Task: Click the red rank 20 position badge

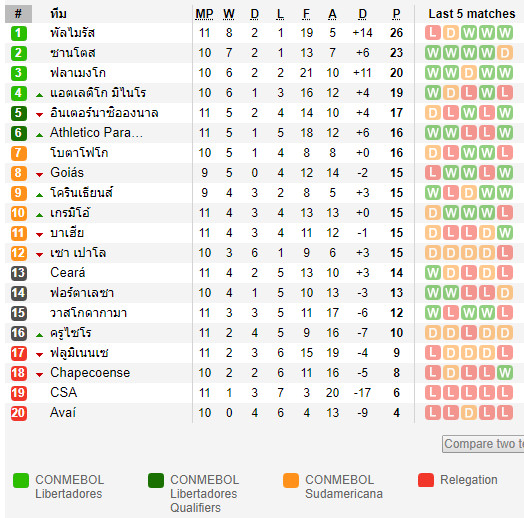Action: [18, 413]
